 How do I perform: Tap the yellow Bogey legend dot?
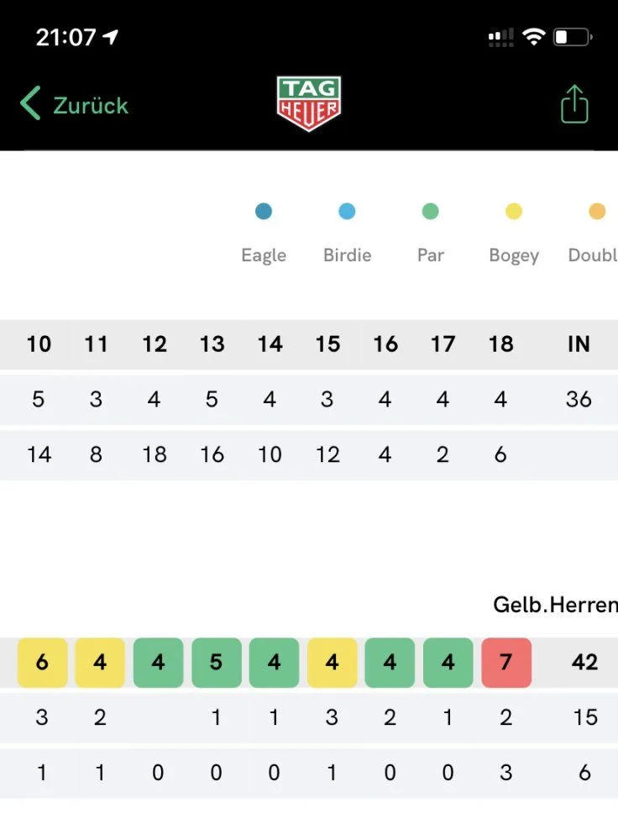(x=514, y=211)
